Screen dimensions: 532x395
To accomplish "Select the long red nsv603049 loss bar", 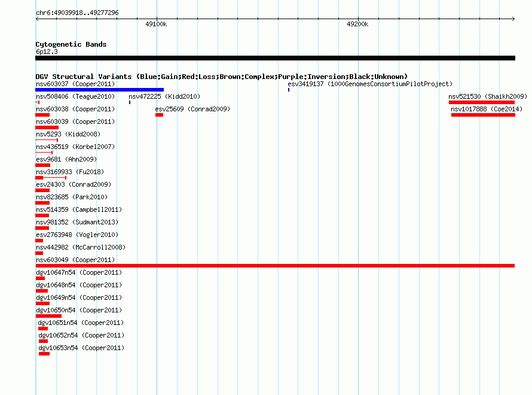I will click(275, 266).
